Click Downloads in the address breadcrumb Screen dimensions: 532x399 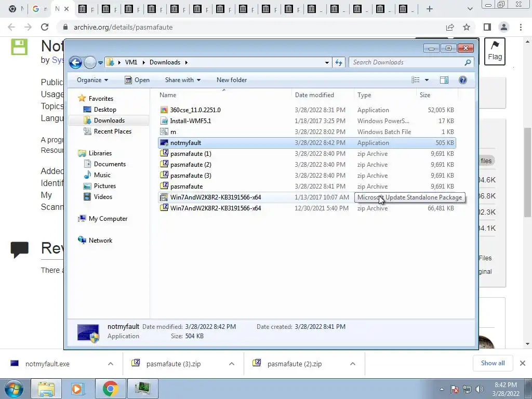click(165, 62)
